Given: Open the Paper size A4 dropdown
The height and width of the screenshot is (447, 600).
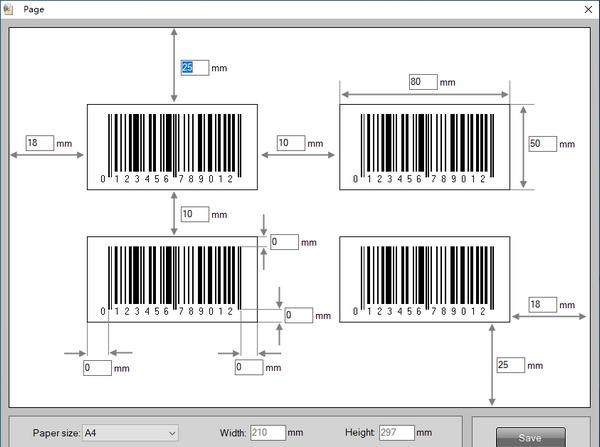Looking at the screenshot, I should 130,433.
